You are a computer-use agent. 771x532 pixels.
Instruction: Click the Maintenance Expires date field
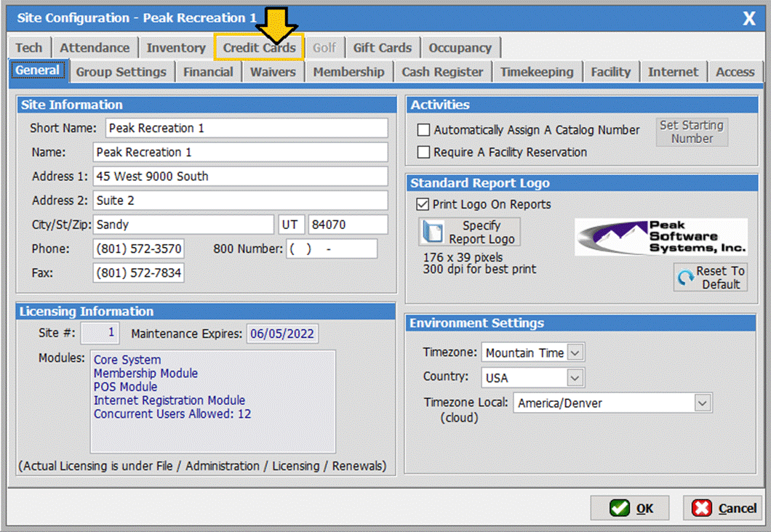pyautogui.click(x=282, y=334)
